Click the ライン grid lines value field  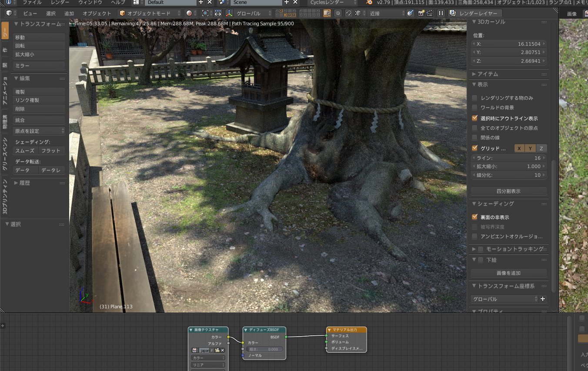pos(509,158)
